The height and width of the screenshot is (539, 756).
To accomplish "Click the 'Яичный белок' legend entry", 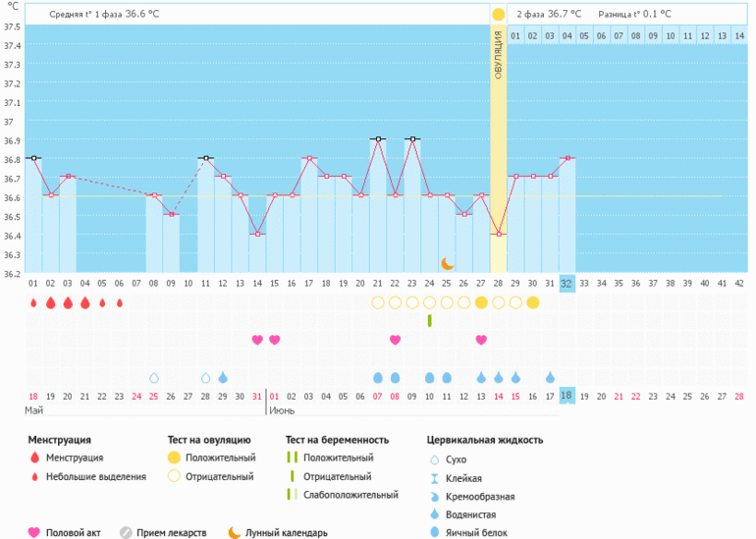I will [x=478, y=533].
